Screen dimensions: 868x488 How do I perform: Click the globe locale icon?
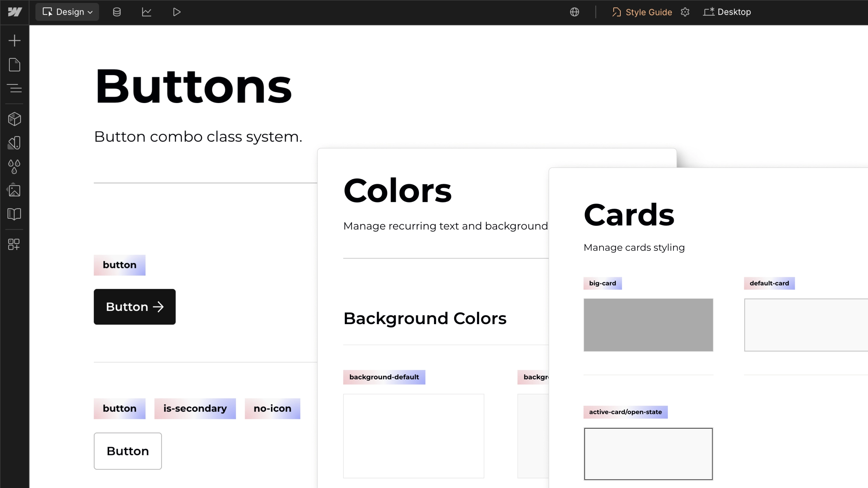[574, 12]
